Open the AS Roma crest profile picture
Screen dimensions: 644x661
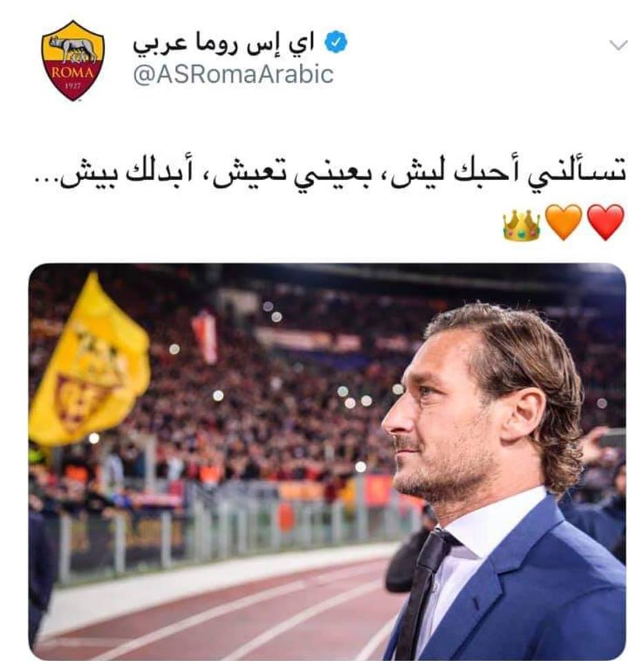[73, 61]
